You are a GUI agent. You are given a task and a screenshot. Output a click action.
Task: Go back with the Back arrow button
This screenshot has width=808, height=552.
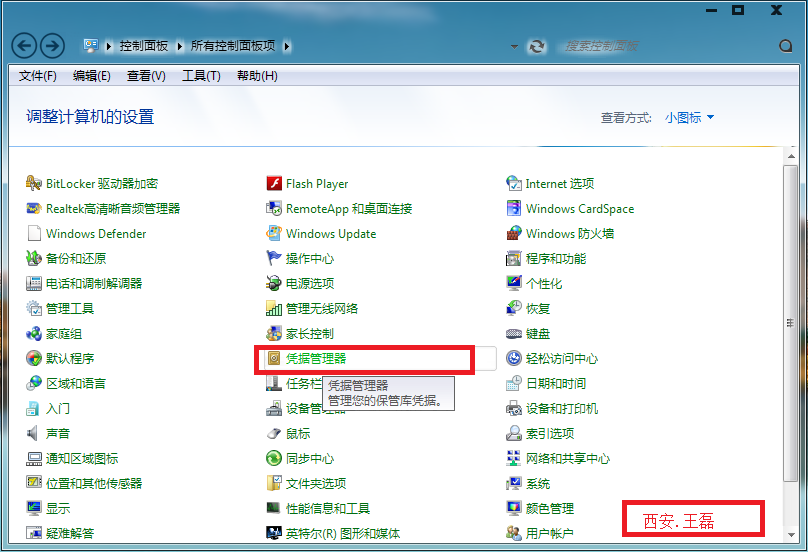point(24,46)
